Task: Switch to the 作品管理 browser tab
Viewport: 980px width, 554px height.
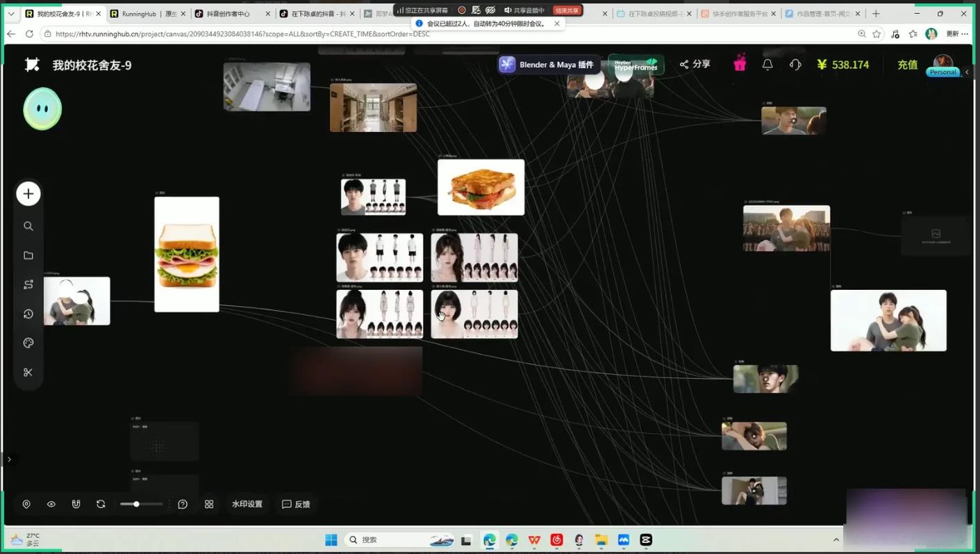Action: click(x=822, y=13)
